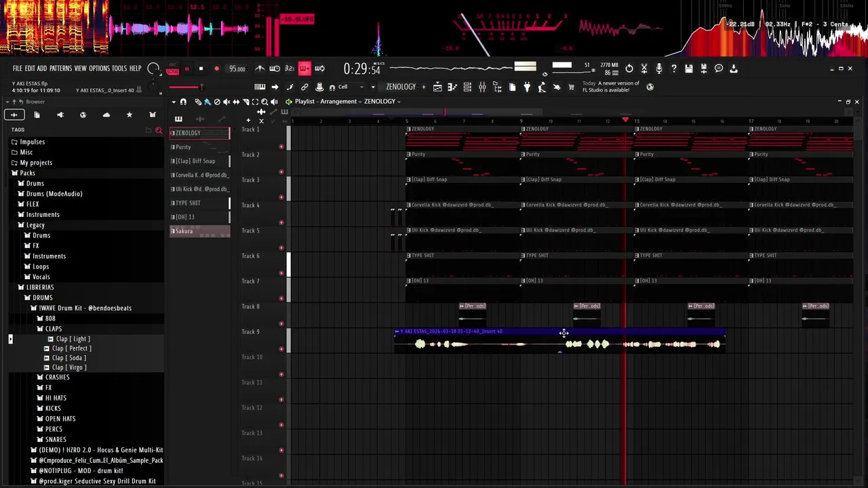Viewport: 868px width, 488px height.
Task: Open the TOOLS menu
Action: (119, 68)
